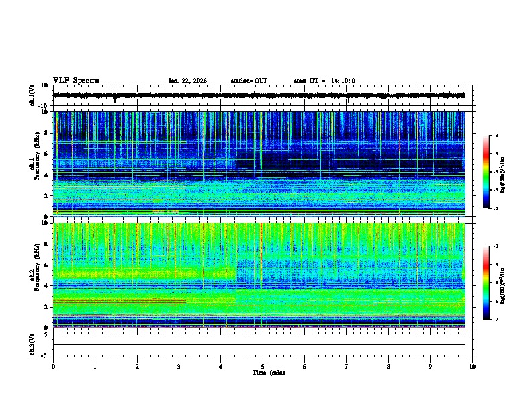Click the ch.1 'Frequency (kHz)' axis label
Image resolution: width=532 pixels, height=411 pixels.
[37, 156]
